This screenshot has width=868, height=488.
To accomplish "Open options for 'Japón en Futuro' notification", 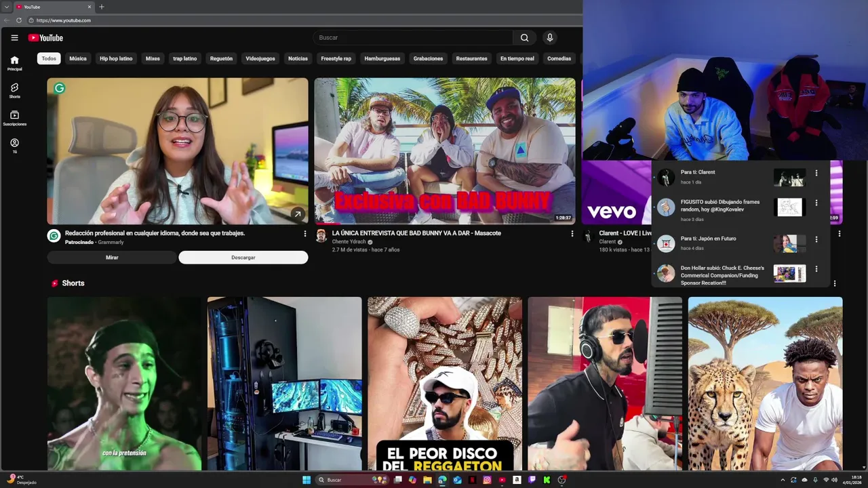I will coord(816,239).
